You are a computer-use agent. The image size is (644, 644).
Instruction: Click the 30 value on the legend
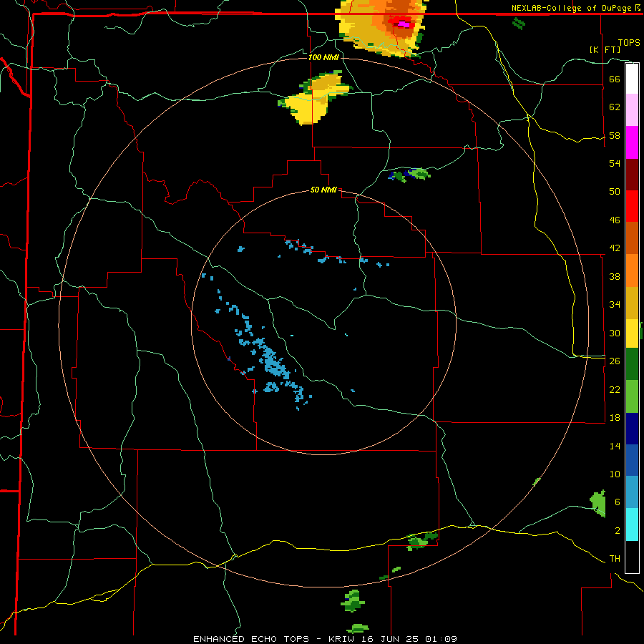point(615,333)
